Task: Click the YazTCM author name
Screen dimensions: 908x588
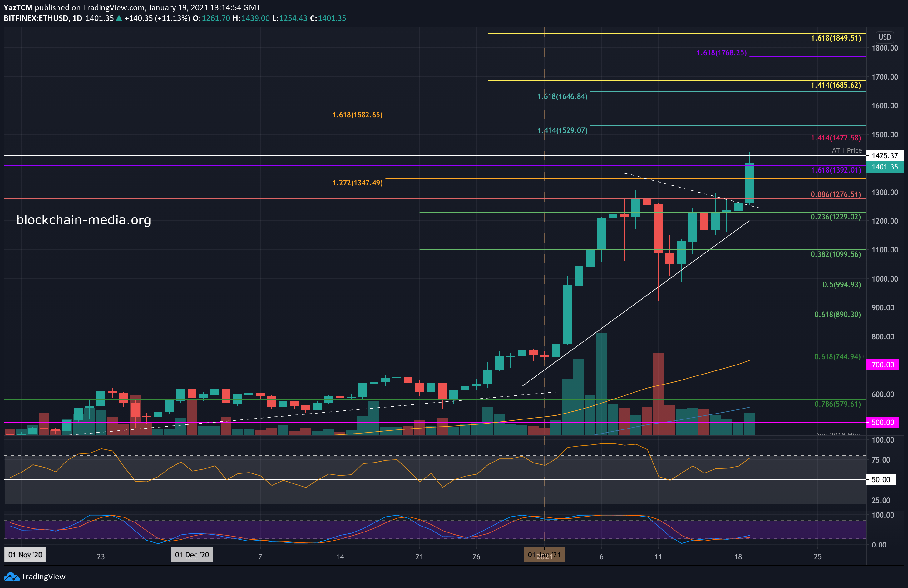Action: 18,7
